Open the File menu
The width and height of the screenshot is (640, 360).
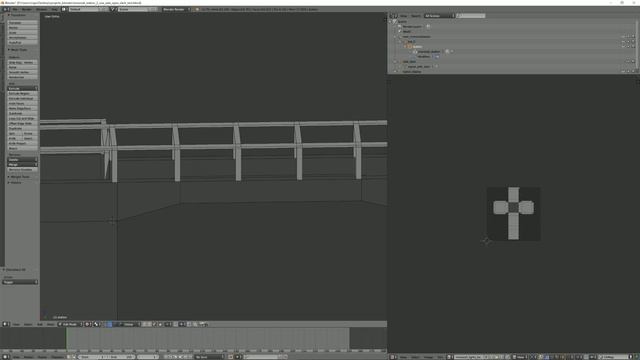pos(16,9)
